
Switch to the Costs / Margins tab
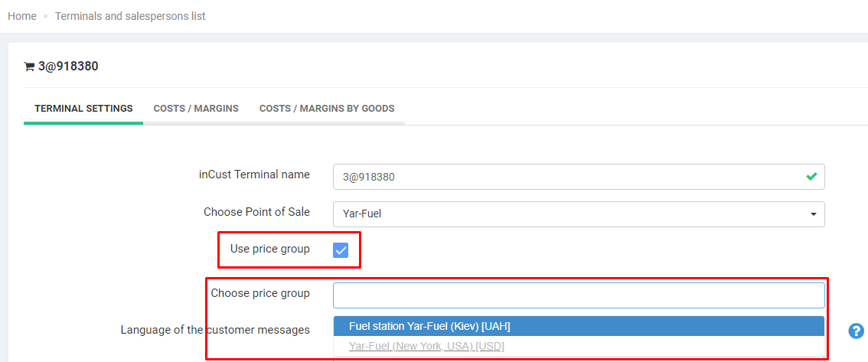[196, 109]
